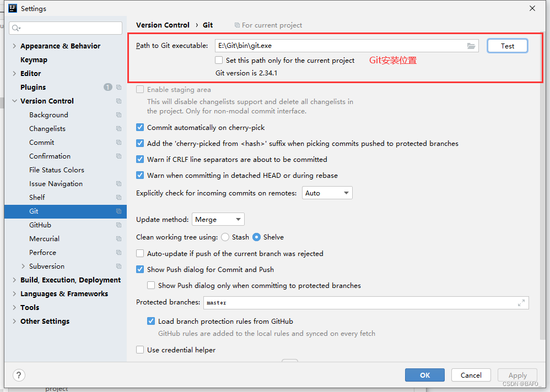Toggle Set this path only for current project

pyautogui.click(x=219, y=60)
